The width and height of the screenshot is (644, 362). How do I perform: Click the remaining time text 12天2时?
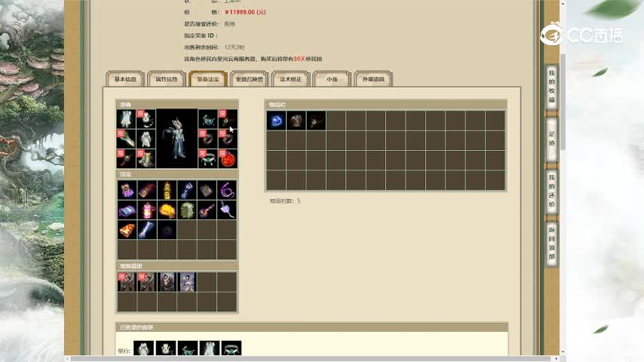[x=235, y=47]
